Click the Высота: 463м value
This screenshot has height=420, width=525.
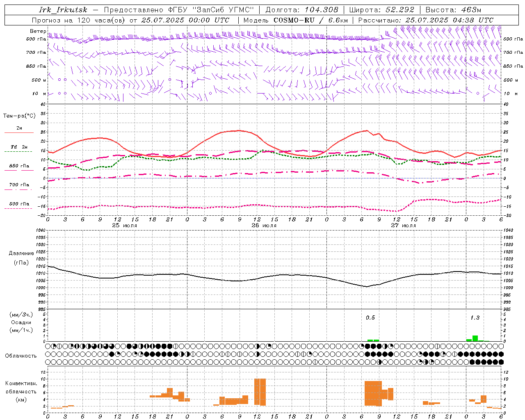tap(453, 10)
